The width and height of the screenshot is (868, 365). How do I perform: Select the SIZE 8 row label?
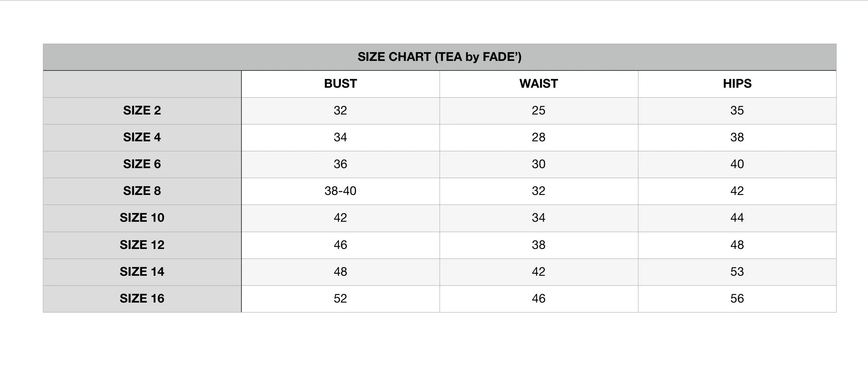coord(142,191)
